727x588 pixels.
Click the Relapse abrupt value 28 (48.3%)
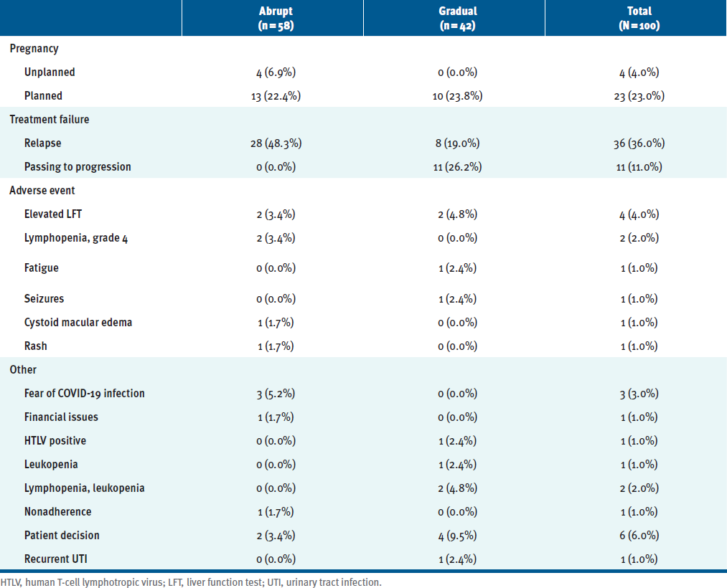point(276,143)
